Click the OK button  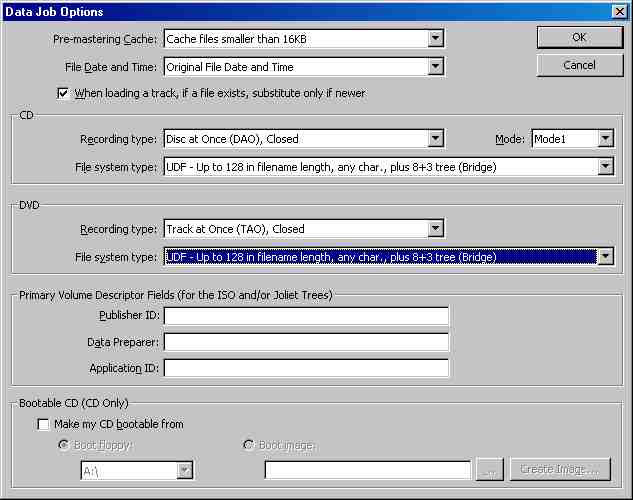click(x=579, y=37)
